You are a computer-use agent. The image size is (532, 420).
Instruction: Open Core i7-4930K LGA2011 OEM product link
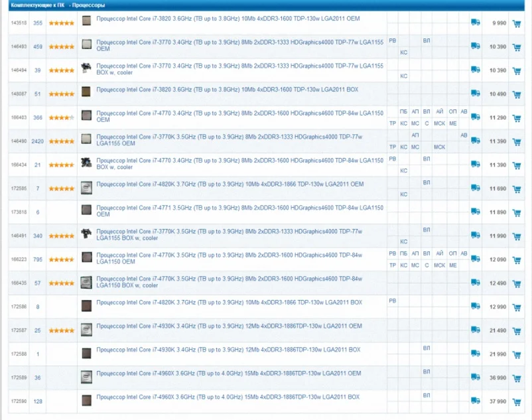pos(230,326)
